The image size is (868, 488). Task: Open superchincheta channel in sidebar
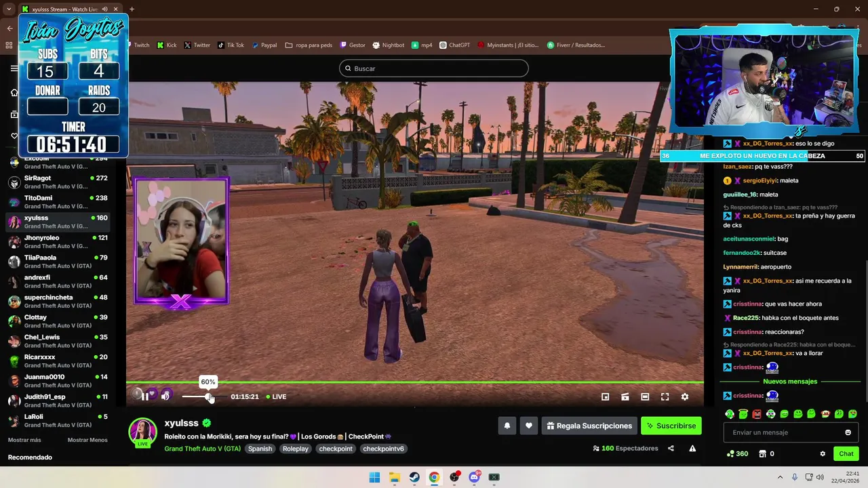coord(58,301)
